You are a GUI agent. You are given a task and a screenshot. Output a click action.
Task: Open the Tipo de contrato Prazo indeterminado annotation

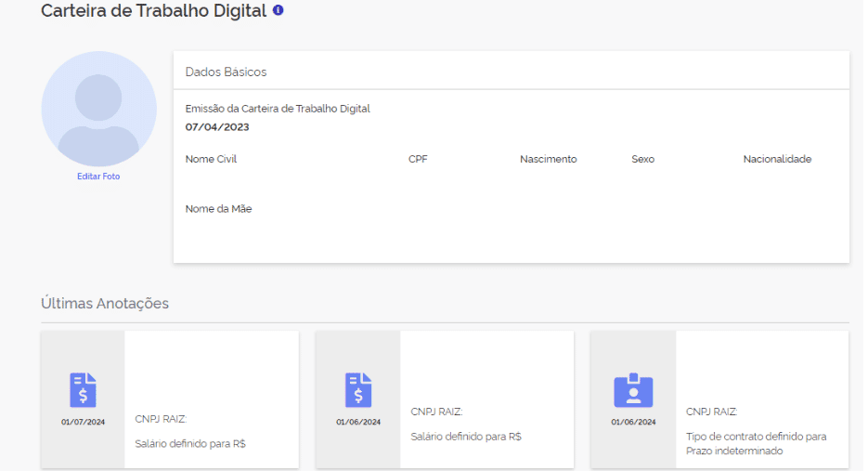click(756, 444)
